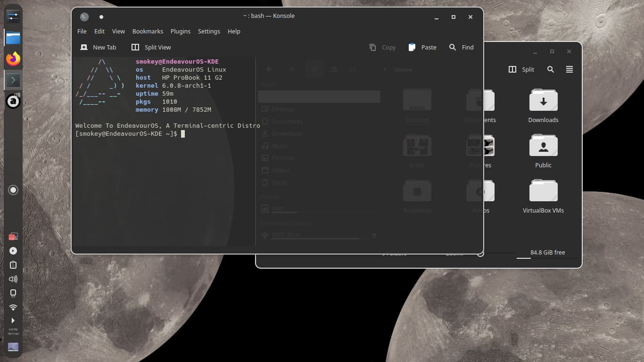Viewport: 644px width, 362px height.
Task: Click the red firewall tray icon
Action: point(13,237)
